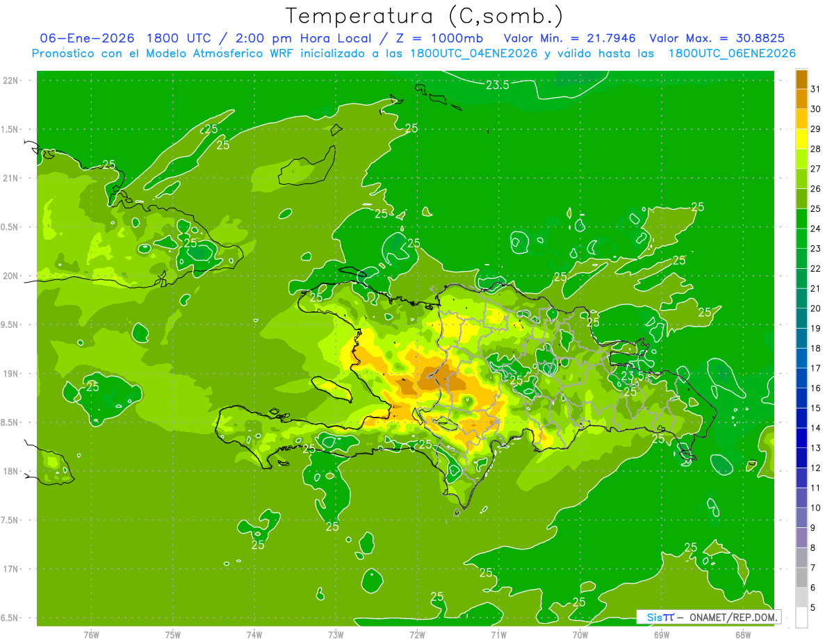The width and height of the screenshot is (834, 644).
Task: Click the '69W' longitude axis label
Action: coord(662,635)
